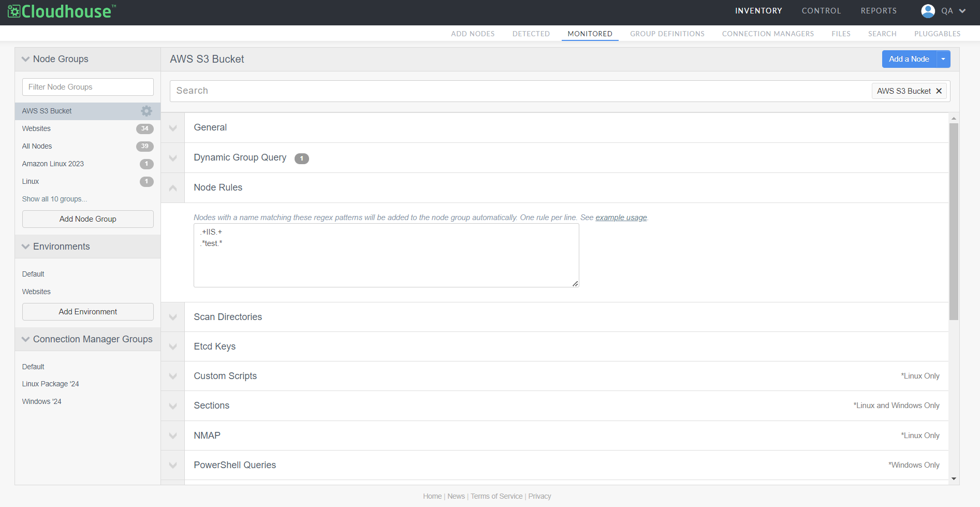Select the Linux node group
This screenshot has width=980, height=507.
31,181
